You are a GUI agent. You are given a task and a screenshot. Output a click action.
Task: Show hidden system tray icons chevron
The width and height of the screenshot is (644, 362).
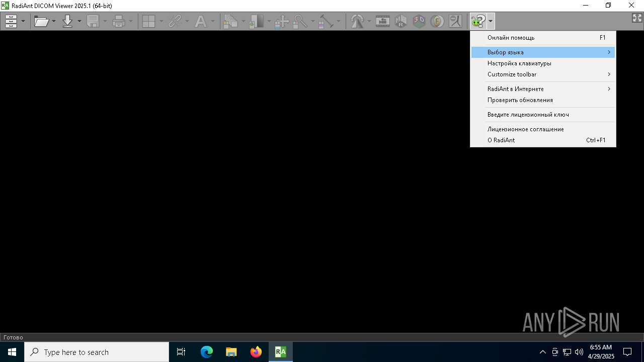click(x=542, y=352)
